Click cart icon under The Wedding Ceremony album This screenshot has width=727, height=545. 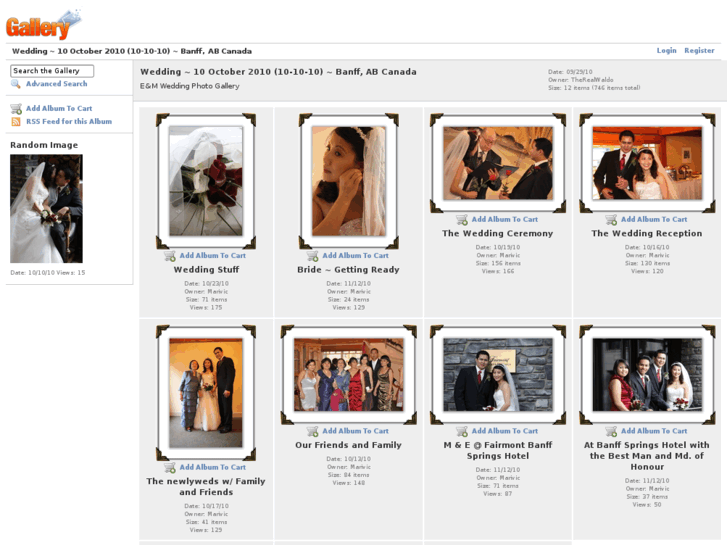click(462, 219)
